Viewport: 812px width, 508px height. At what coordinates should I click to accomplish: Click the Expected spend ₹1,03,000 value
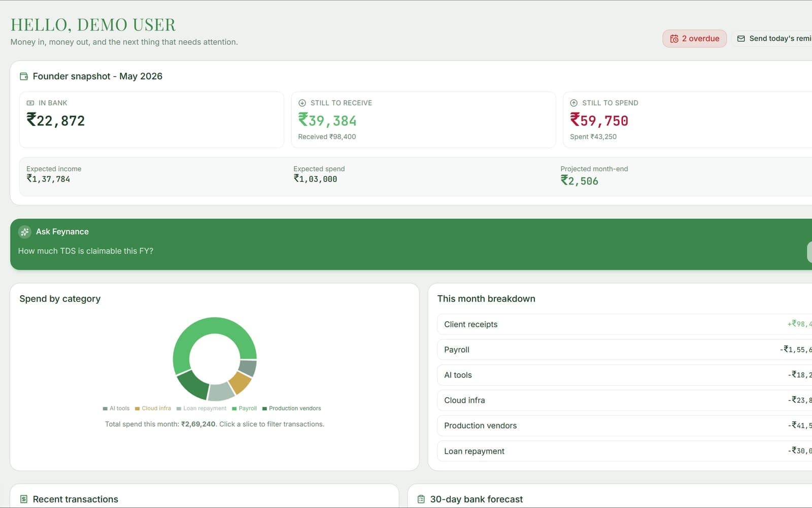click(x=315, y=179)
